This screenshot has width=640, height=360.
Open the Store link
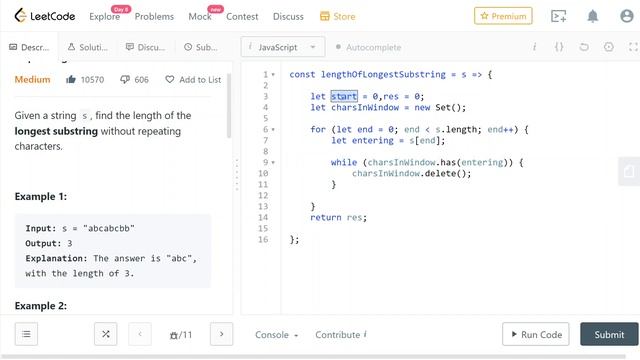click(344, 16)
